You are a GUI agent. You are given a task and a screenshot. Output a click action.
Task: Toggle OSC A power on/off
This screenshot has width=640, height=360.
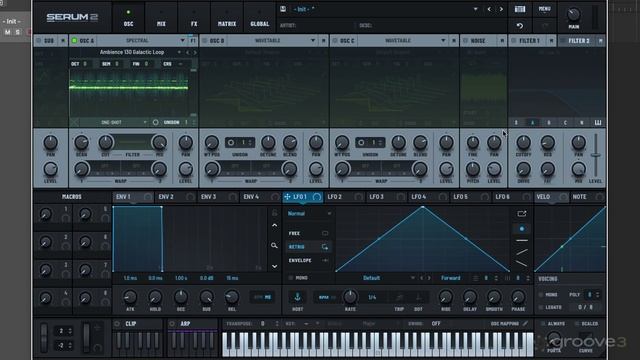coord(75,41)
